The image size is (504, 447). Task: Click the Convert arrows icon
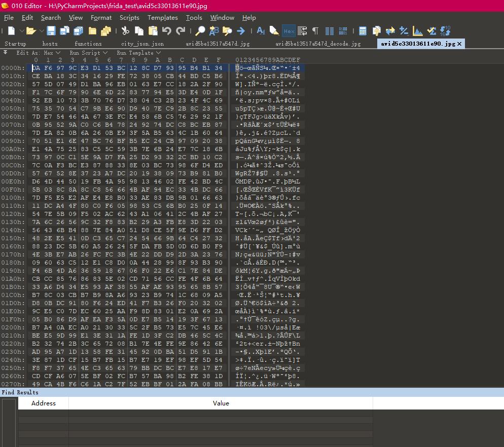[x=390, y=31]
